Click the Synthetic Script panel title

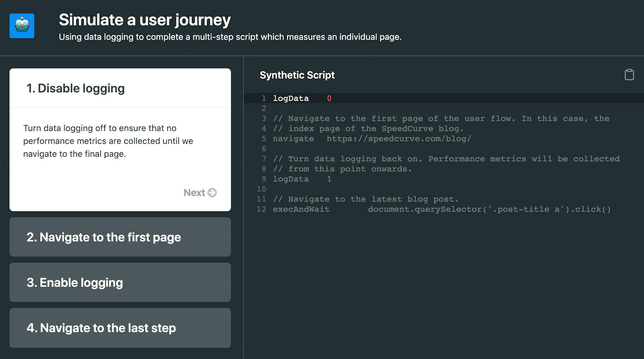297,75
